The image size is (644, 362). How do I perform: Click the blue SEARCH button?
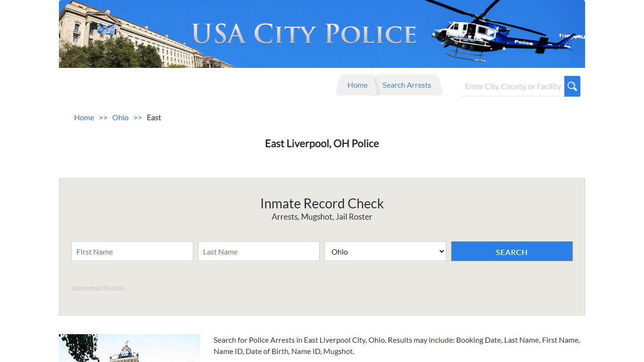pyautogui.click(x=512, y=251)
